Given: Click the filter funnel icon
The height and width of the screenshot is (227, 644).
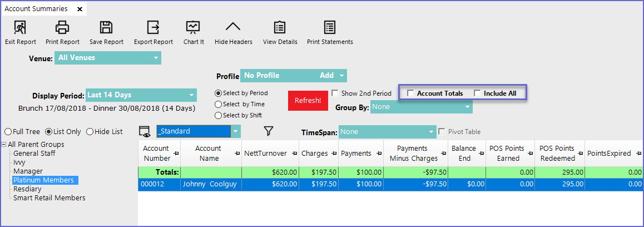Looking at the screenshot, I should (269, 131).
